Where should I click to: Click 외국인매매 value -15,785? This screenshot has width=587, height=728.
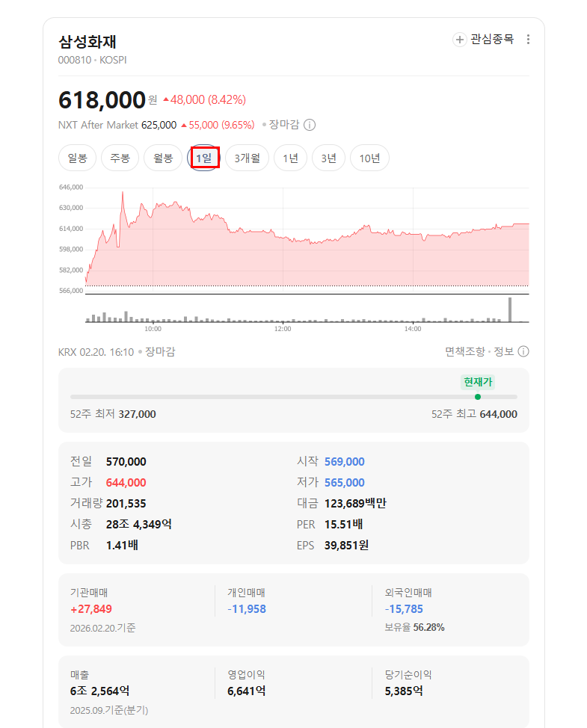click(404, 608)
